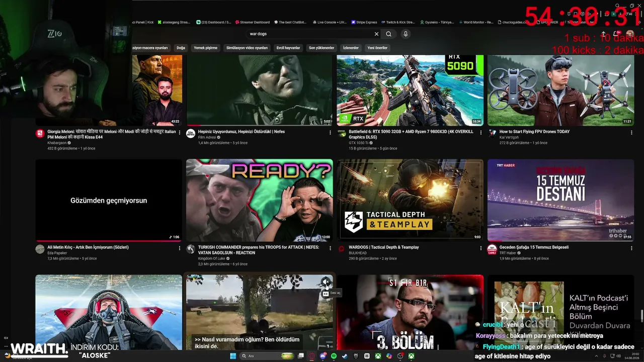Open options menu for Hepiniz Uyuyordunuz video
The width and height of the screenshot is (644, 362).
[x=331, y=132]
